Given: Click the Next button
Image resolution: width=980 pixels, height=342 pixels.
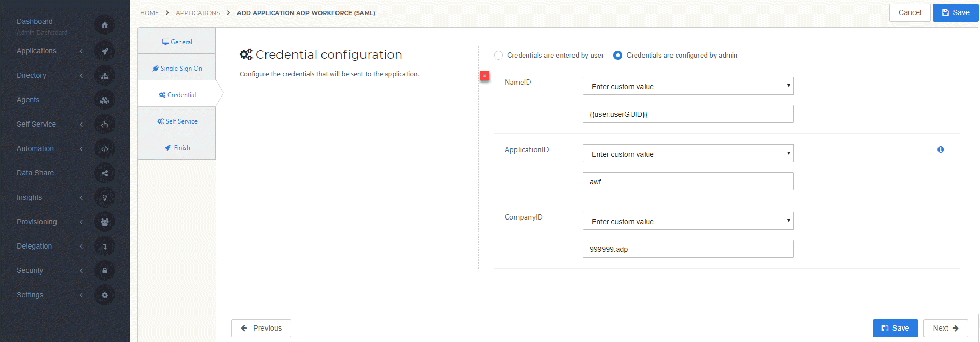Looking at the screenshot, I should (x=946, y=328).
